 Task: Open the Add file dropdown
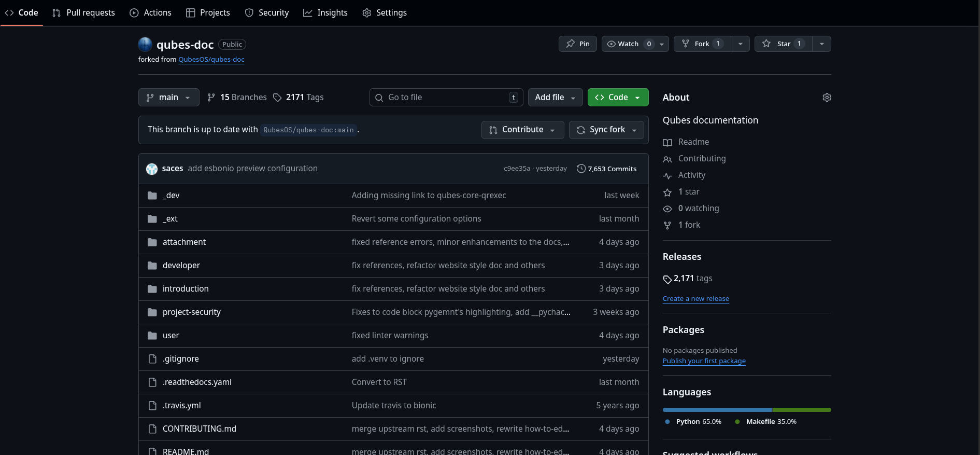click(x=555, y=98)
